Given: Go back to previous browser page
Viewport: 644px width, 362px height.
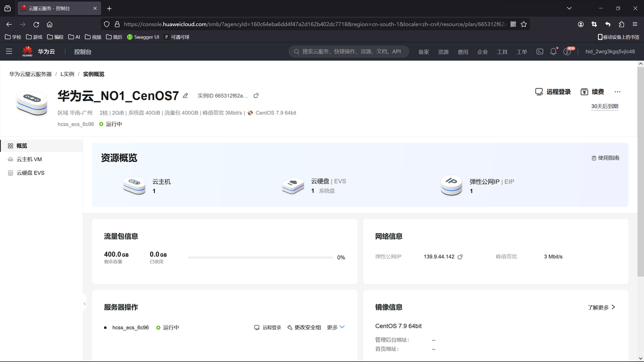Looking at the screenshot, I should (9, 24).
